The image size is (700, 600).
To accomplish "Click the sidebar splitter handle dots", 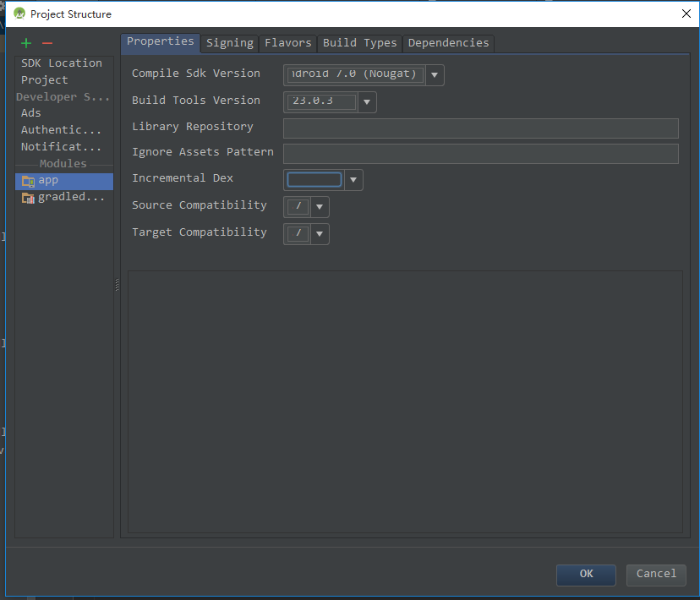I will coord(117,285).
